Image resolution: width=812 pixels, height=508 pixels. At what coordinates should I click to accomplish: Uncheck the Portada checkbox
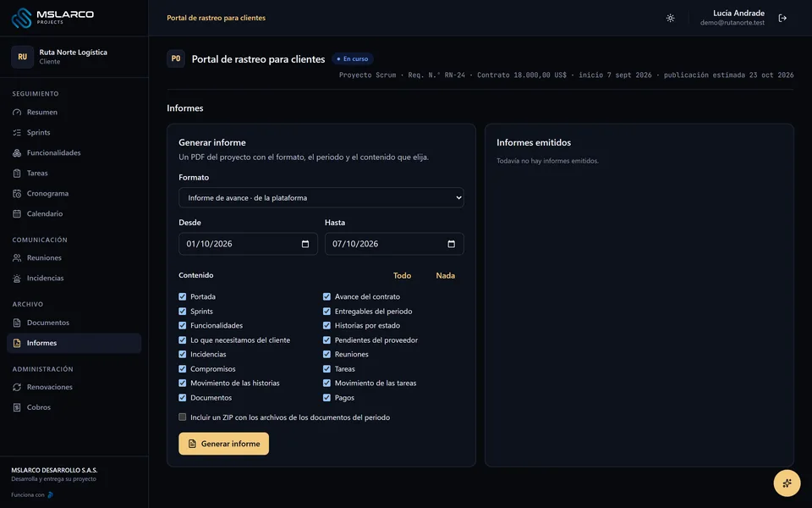tap(183, 296)
